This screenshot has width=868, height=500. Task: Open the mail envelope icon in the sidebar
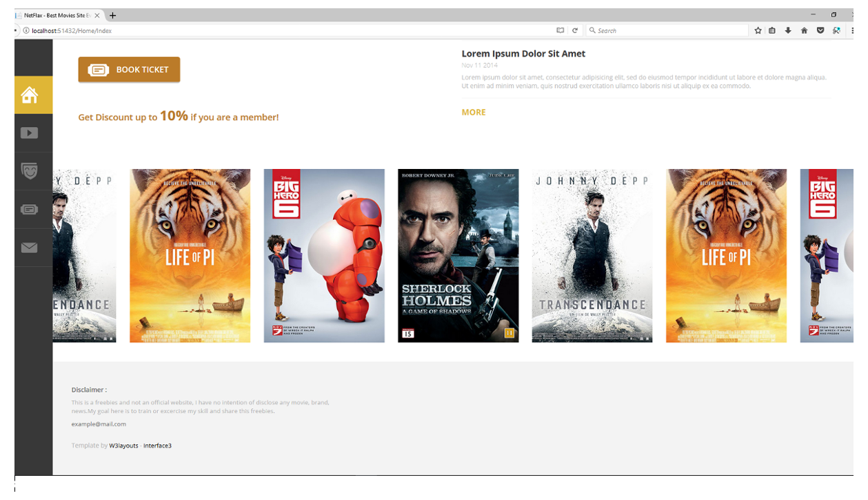[29, 248]
